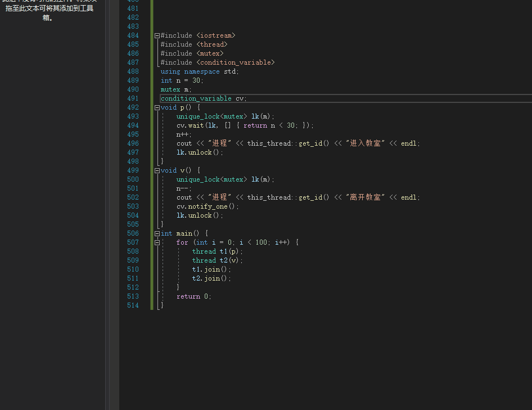This screenshot has height=410, width=532.
Task: Collapse the #include block at line 484
Action: click(157, 35)
